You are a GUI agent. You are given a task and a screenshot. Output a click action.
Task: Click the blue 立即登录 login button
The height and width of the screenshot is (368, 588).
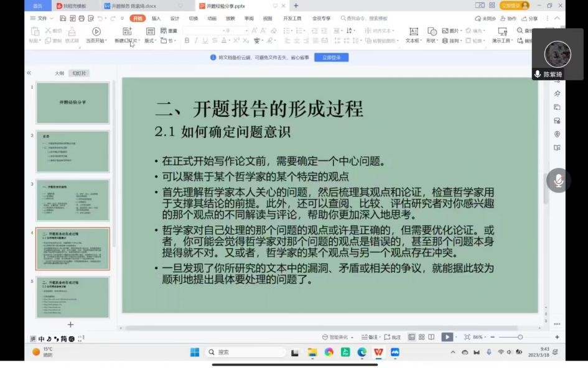331,57
